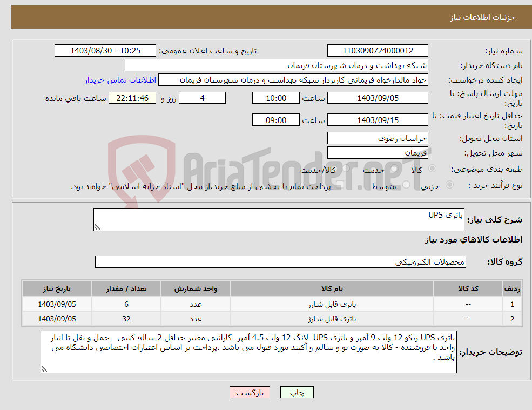The width and height of the screenshot is (532, 410).
Task: Click the remaining days field showing 4
Action: (202, 98)
